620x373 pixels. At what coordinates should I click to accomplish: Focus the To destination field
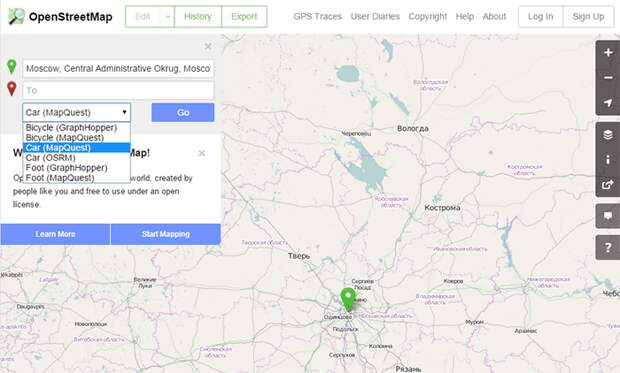(x=118, y=90)
